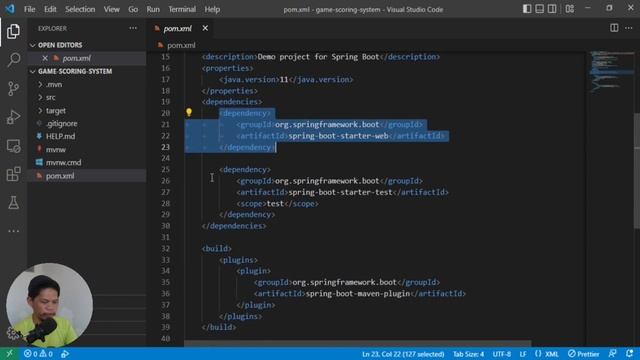Open the Explorer view in activity bar
Screen dimensions: 640x360
pyautogui.click(x=13, y=31)
